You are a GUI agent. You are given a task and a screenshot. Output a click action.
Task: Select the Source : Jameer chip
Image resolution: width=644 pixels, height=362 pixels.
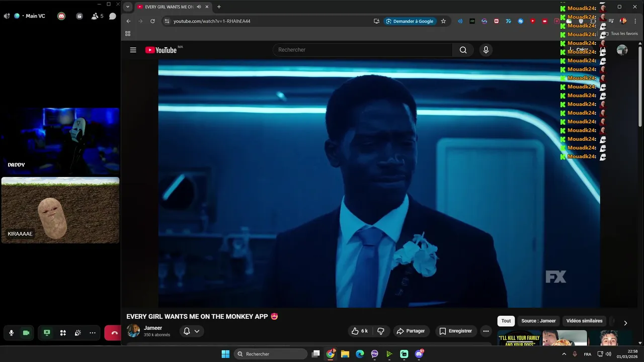pyautogui.click(x=538, y=321)
